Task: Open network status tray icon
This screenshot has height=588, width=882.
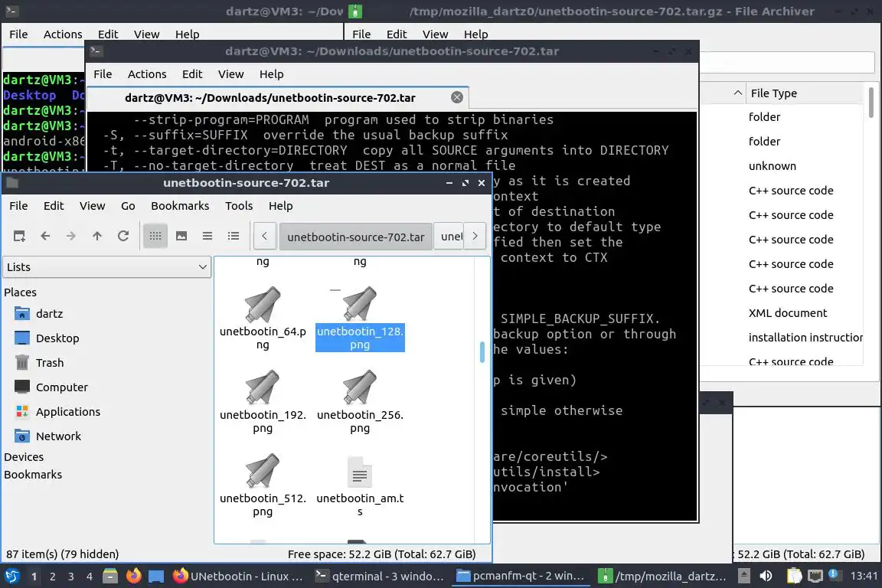Action: point(815,577)
